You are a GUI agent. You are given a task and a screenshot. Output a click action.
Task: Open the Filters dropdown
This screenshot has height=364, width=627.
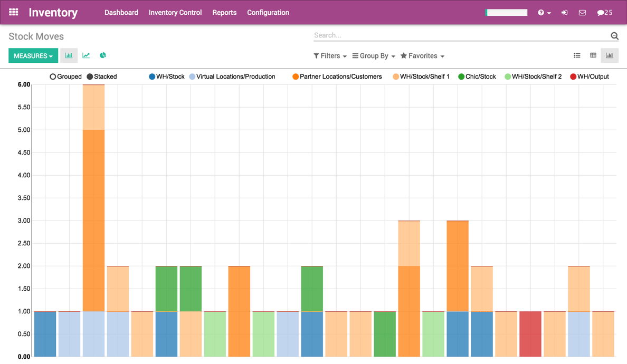coord(329,55)
